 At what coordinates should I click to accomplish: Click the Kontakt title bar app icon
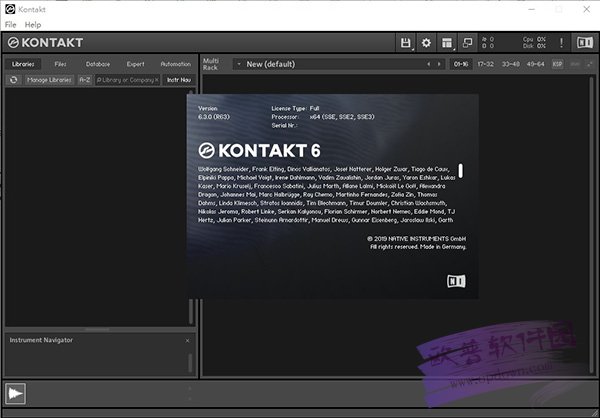(x=10, y=9)
